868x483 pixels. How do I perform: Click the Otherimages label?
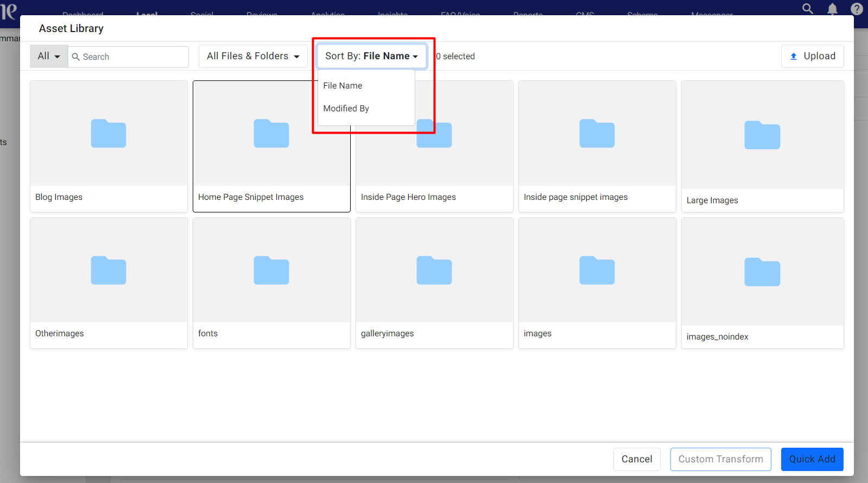point(60,334)
